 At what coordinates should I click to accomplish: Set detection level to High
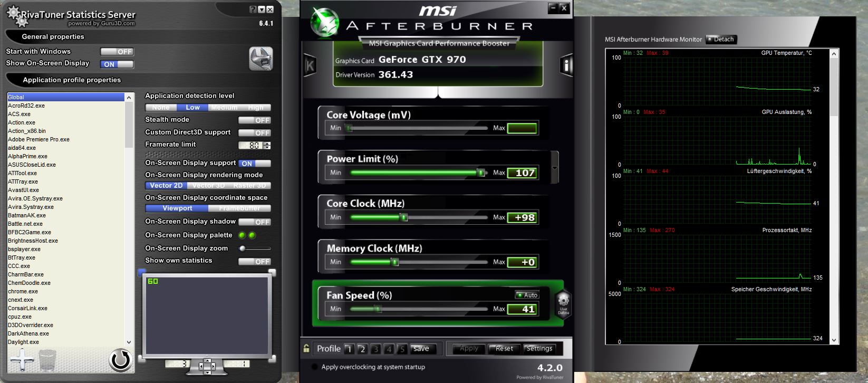tap(256, 108)
